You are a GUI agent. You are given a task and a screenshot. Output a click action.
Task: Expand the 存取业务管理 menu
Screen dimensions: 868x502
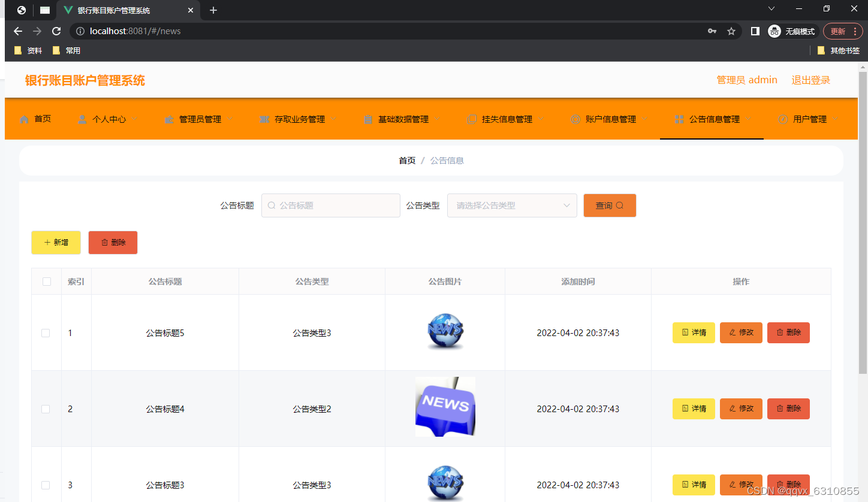pos(298,119)
